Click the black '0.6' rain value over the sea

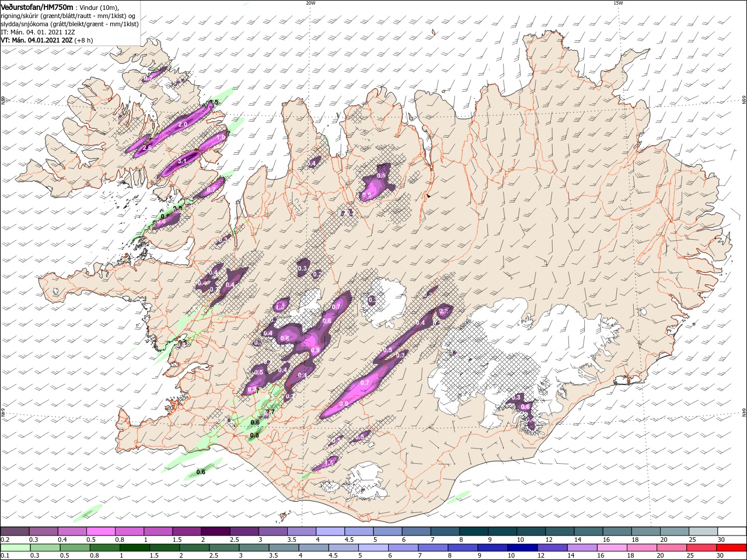[x=201, y=472]
